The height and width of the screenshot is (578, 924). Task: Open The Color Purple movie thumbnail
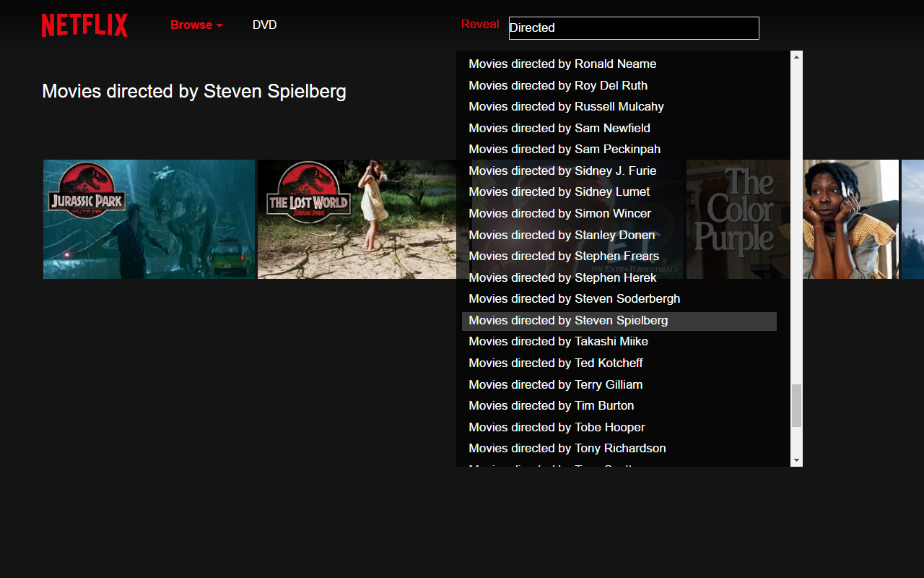pos(793,219)
